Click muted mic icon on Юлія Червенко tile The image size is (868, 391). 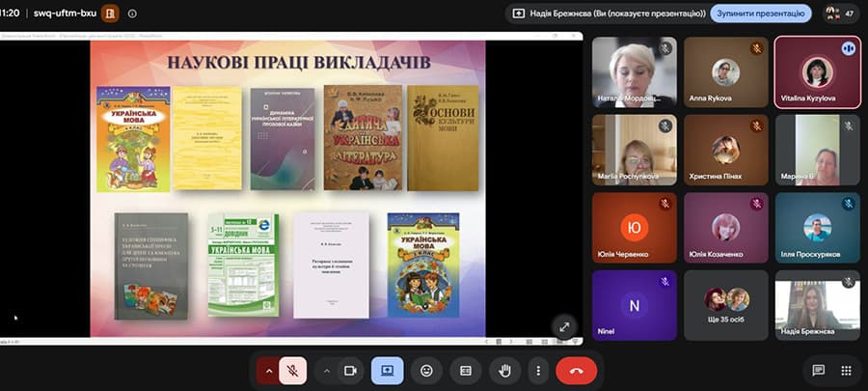(x=665, y=204)
